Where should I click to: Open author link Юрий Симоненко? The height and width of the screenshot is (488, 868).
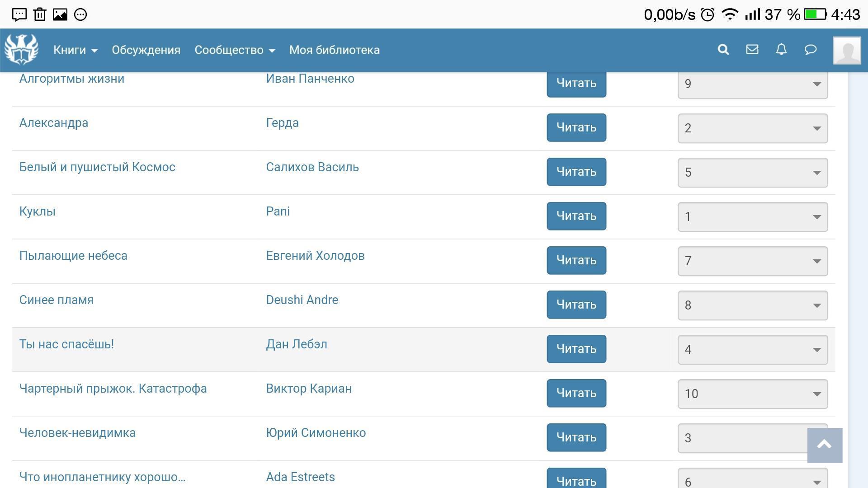316,433
